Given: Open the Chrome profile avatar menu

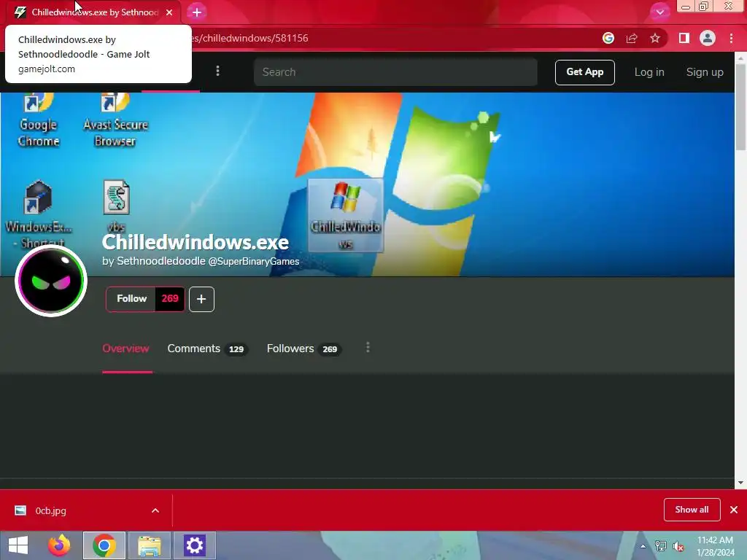Looking at the screenshot, I should point(708,38).
